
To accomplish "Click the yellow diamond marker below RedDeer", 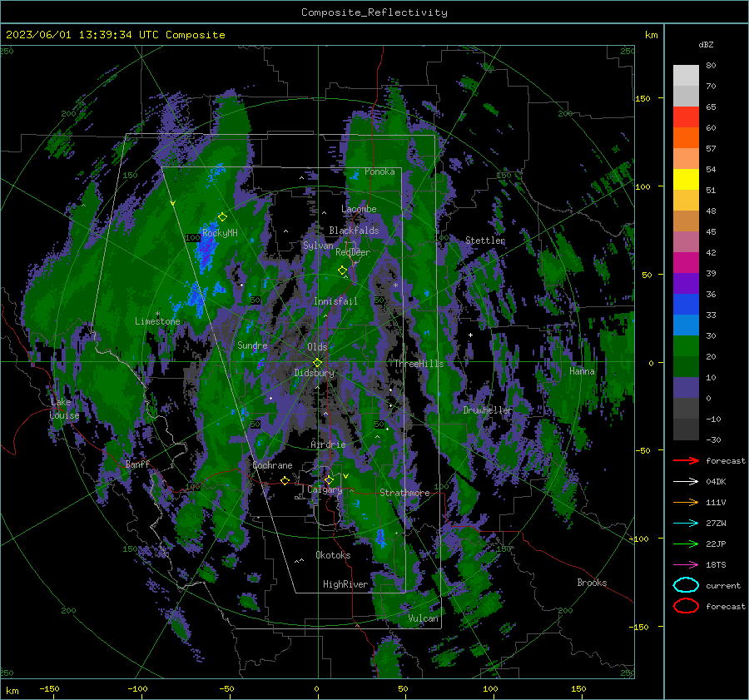I will pos(342,271).
